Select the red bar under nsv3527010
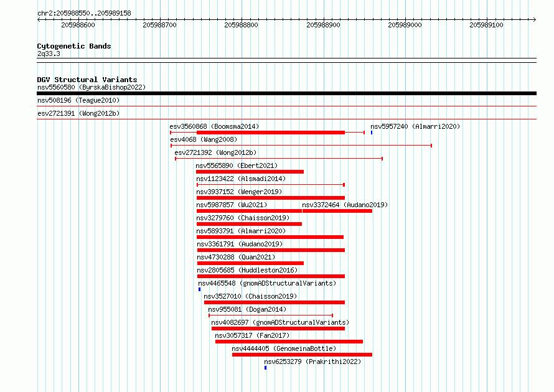Screen dimensions: 554x392 (275, 302)
